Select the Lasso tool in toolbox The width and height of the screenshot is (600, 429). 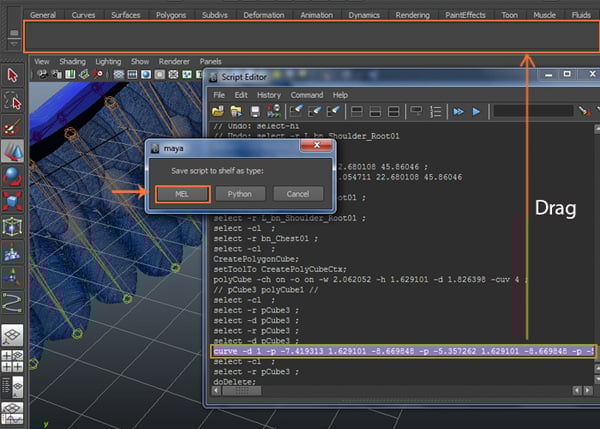point(12,101)
